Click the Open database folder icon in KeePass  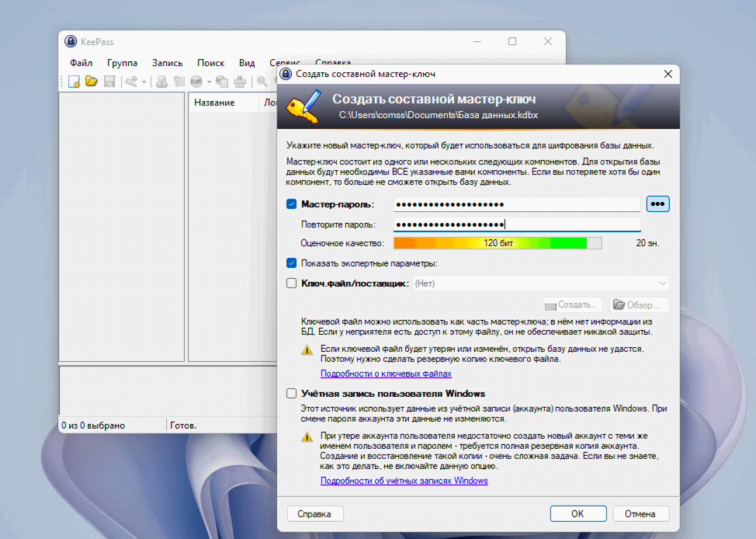(92, 81)
